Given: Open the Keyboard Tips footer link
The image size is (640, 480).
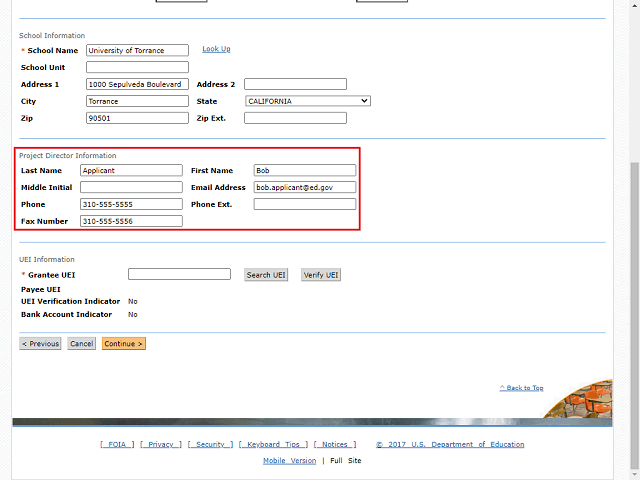Looking at the screenshot, I should [273, 444].
